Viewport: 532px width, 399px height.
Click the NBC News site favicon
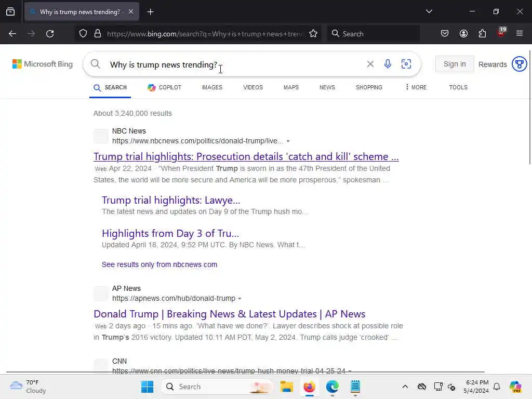tap(101, 136)
